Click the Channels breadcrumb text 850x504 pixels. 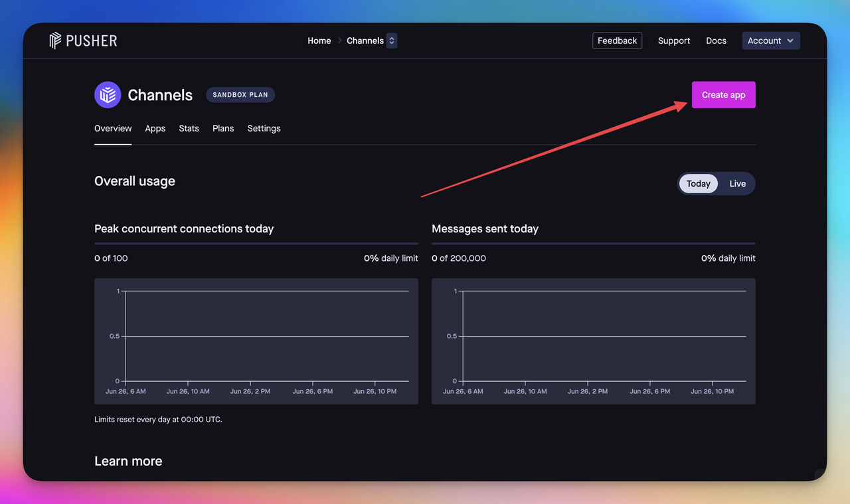(365, 41)
